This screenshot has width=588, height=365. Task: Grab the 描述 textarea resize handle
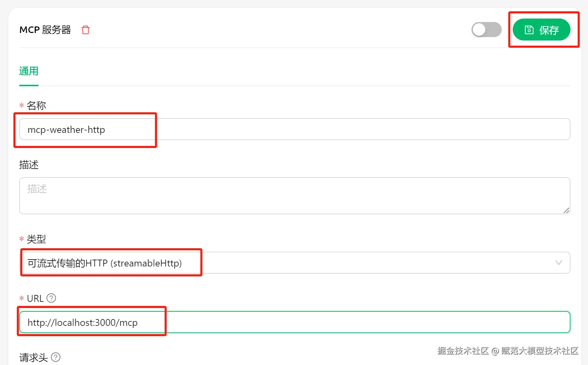(x=566, y=210)
